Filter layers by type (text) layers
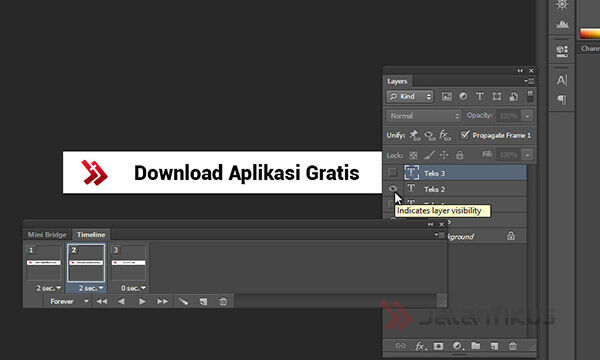Image resolution: width=600 pixels, height=360 pixels. click(480, 96)
